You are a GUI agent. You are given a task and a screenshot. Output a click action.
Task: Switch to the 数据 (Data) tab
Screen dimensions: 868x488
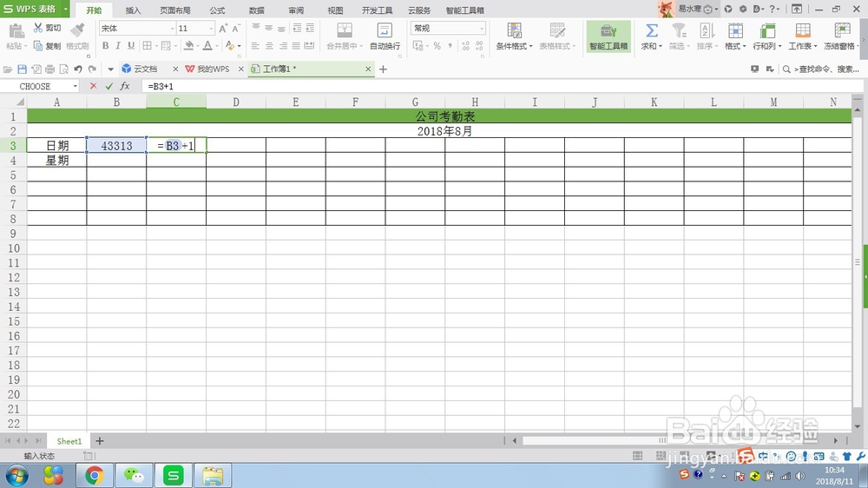[x=256, y=10]
